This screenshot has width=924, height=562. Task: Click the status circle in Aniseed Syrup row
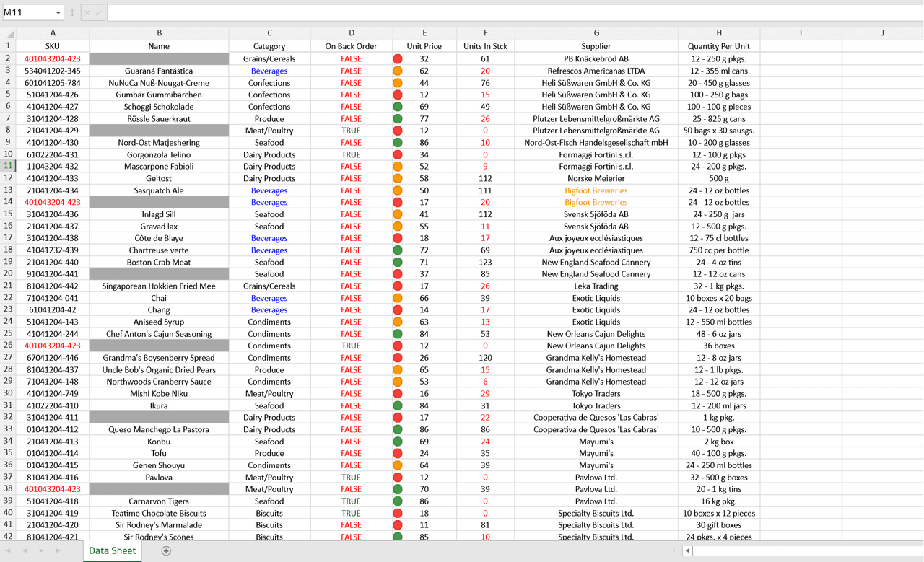pos(398,322)
